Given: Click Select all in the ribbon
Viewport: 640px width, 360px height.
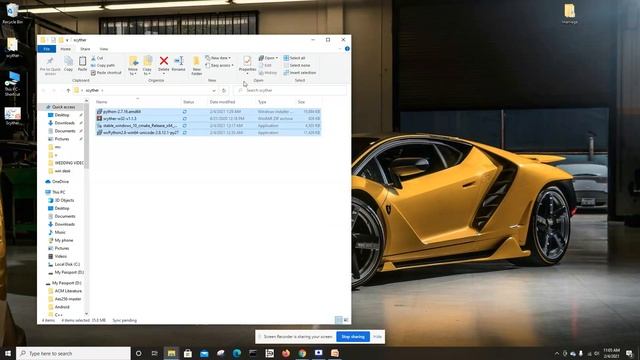Looking at the screenshot, I should (294, 58).
